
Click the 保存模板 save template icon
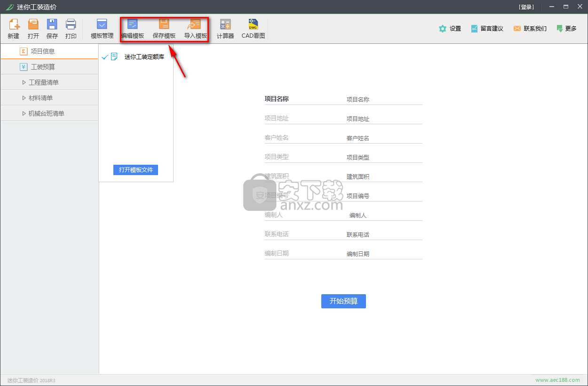pyautogui.click(x=164, y=28)
